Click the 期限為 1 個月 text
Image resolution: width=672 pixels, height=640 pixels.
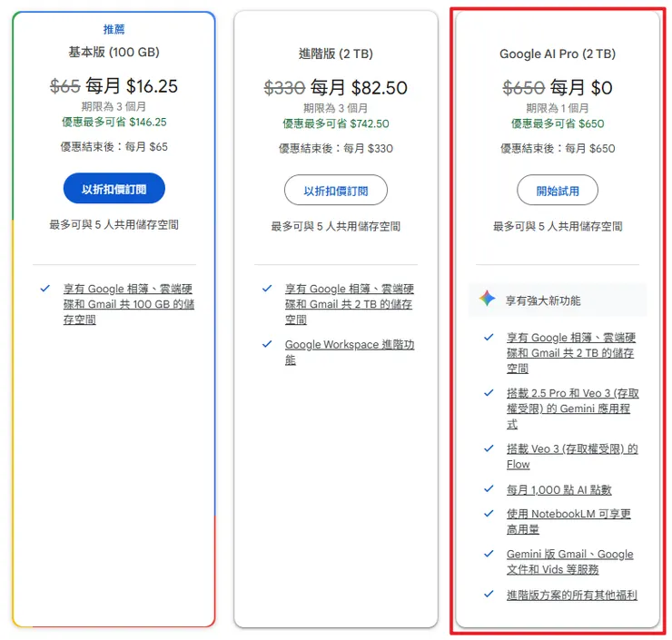(558, 108)
